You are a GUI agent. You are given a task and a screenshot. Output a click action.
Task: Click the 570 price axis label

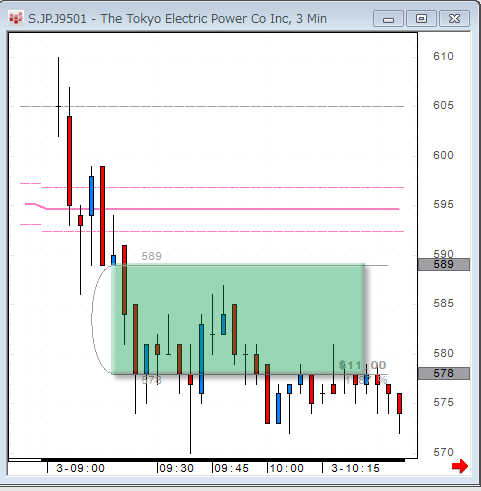[x=443, y=452]
